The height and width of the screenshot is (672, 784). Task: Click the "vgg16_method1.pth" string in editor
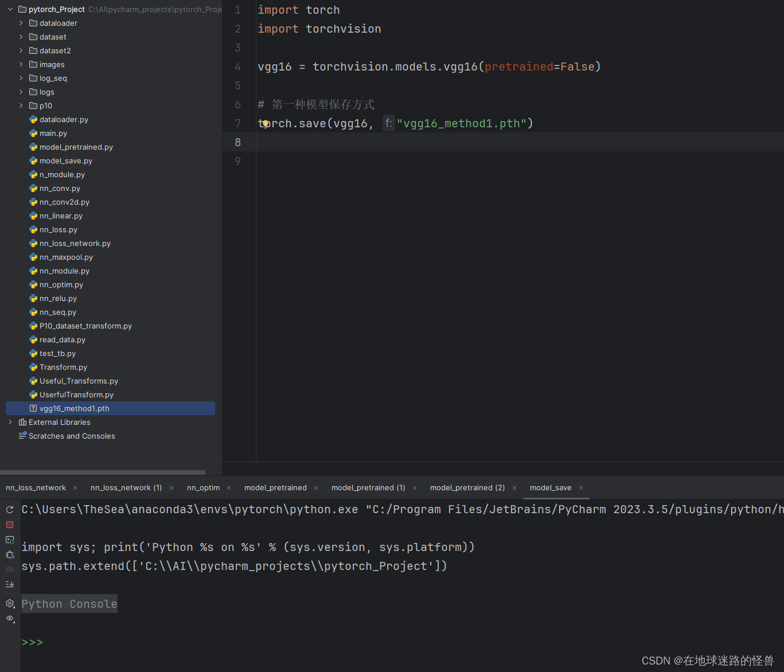point(462,123)
